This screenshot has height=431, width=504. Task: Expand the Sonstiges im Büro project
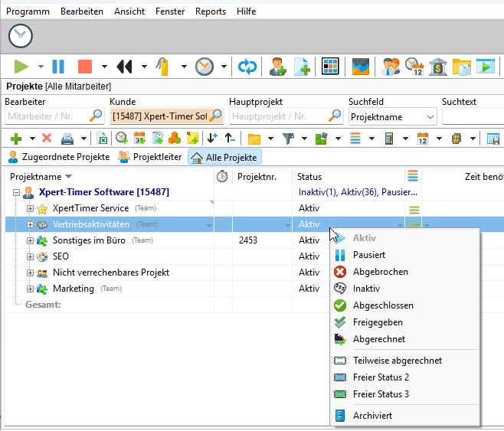pos(30,240)
